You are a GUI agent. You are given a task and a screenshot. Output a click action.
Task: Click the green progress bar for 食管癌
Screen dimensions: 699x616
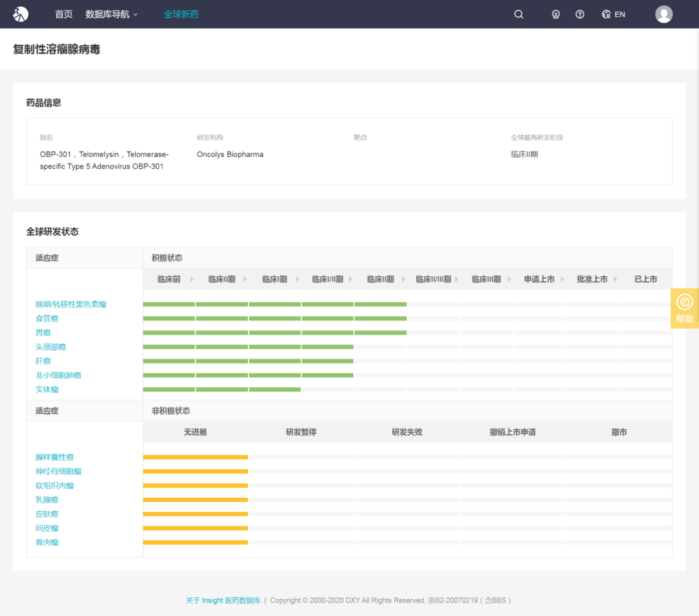(274, 319)
